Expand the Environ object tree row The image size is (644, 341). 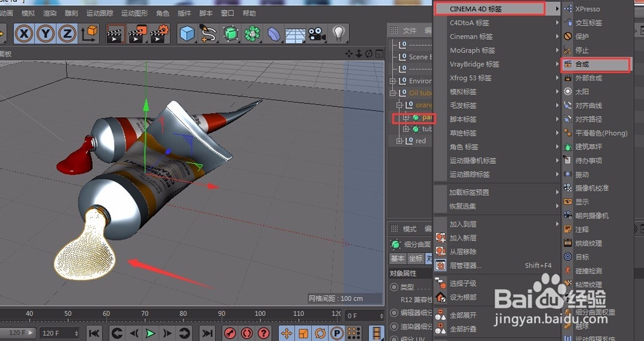[393, 81]
